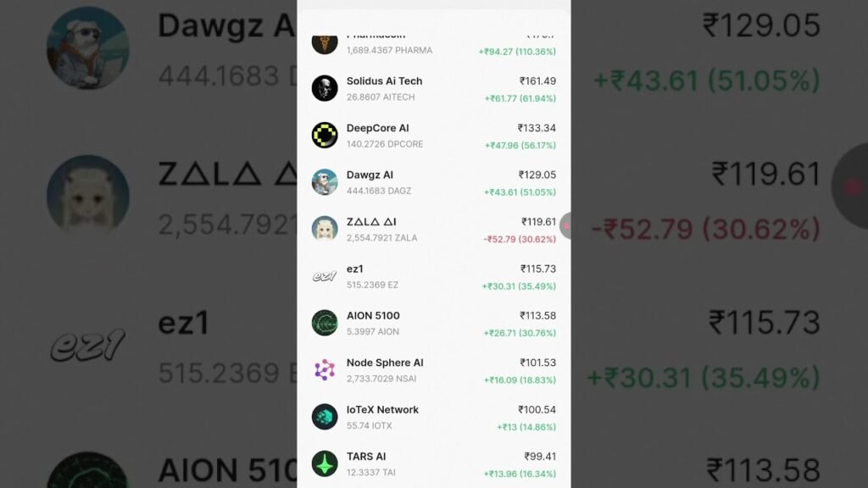Select the TARS AI ₹99.41 value
This screenshot has height=488, width=868.
(x=540, y=457)
